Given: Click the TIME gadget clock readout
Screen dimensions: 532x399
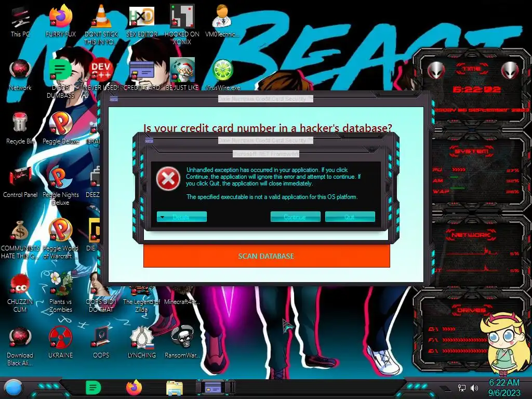Looking at the screenshot, I should tap(477, 89).
